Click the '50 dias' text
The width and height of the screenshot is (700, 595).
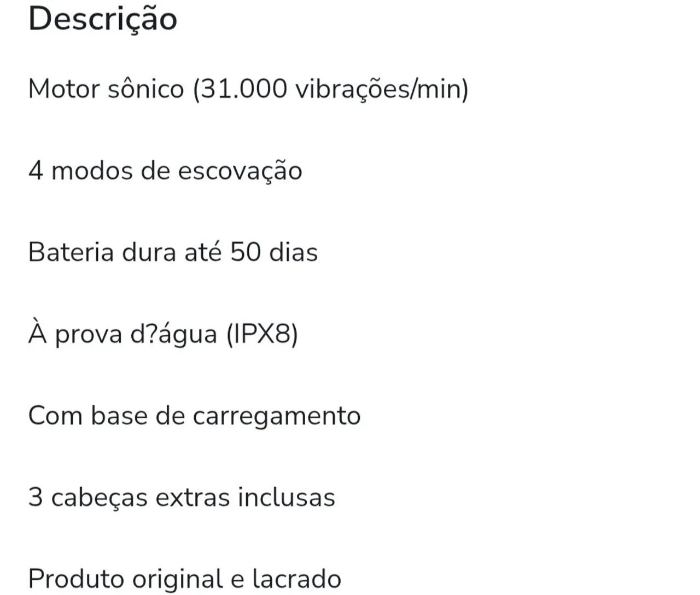point(274,252)
